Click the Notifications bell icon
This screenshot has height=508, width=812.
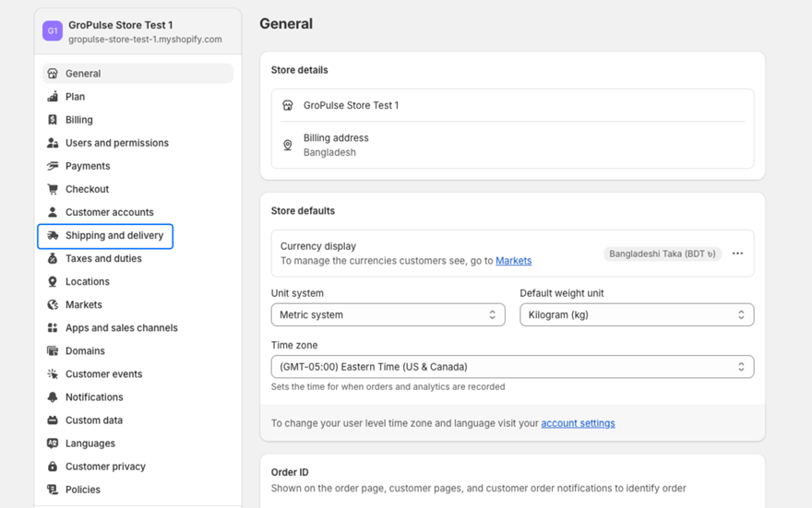[x=53, y=397]
